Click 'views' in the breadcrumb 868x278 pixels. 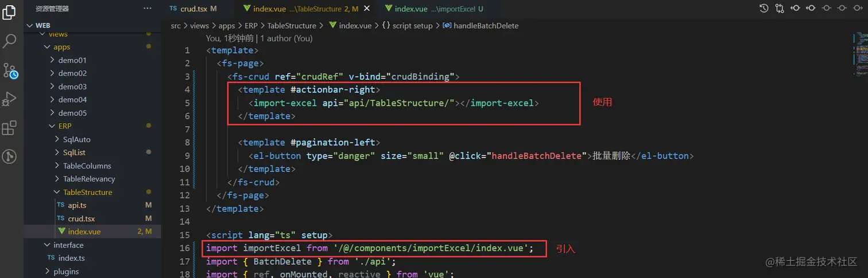(x=200, y=26)
